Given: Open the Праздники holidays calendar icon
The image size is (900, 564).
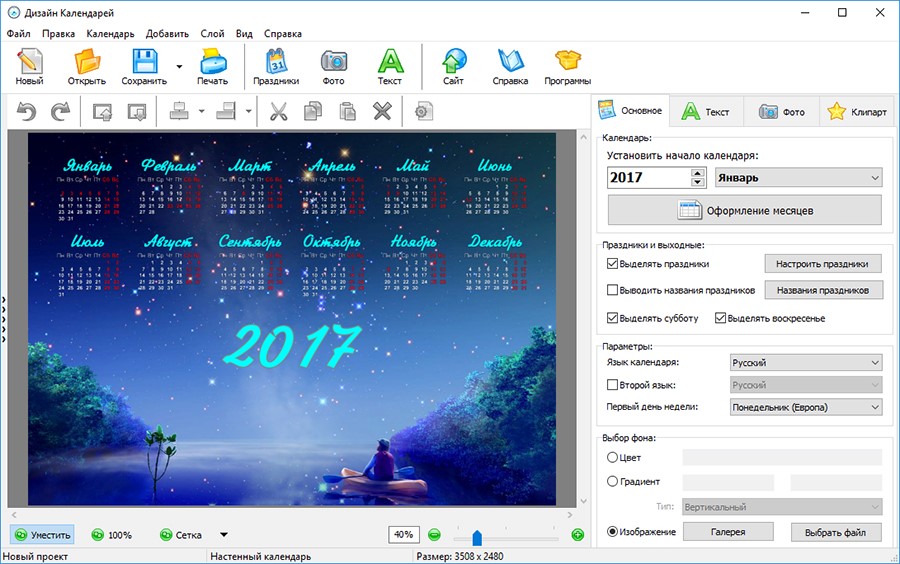Looking at the screenshot, I should [275, 62].
